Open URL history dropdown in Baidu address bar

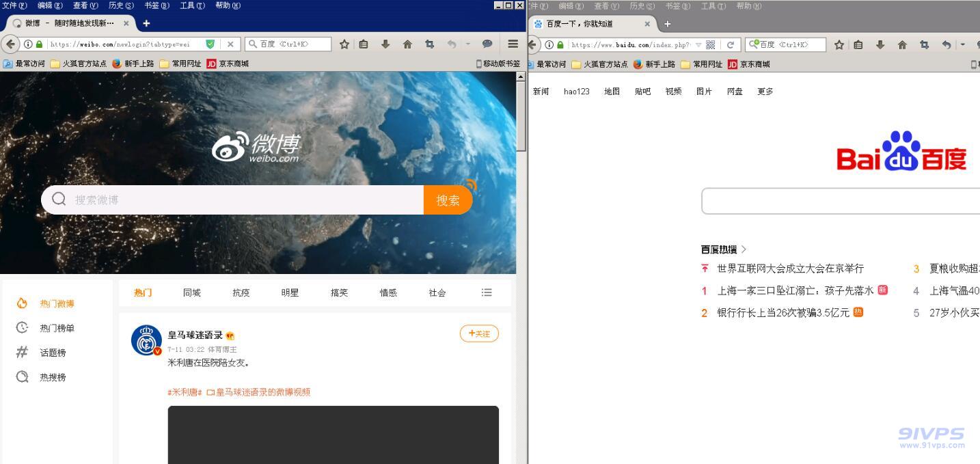pyautogui.click(x=698, y=45)
